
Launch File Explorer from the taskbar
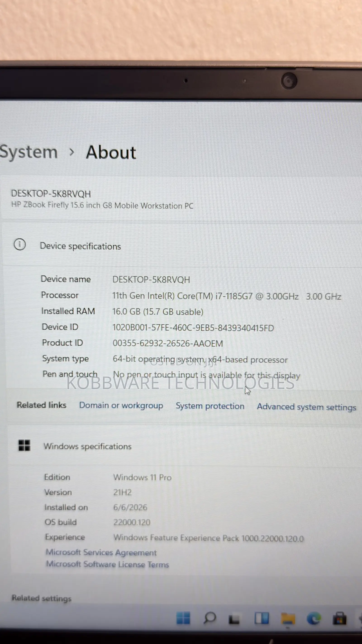click(x=288, y=619)
